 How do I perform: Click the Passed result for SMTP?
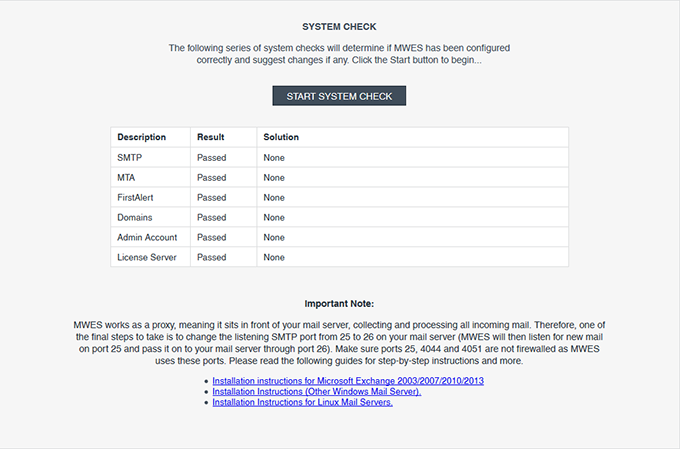[x=212, y=158]
